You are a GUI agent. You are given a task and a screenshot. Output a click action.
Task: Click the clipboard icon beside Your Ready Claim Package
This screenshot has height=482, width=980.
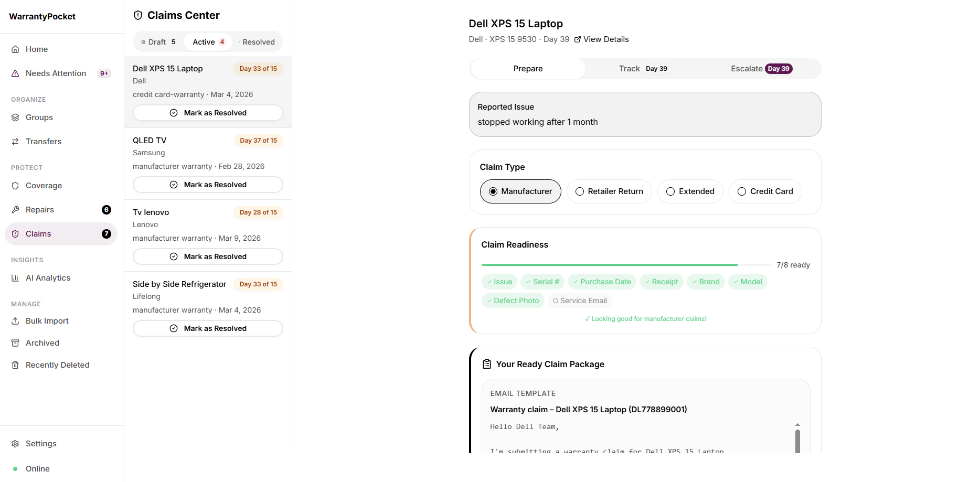pos(487,364)
